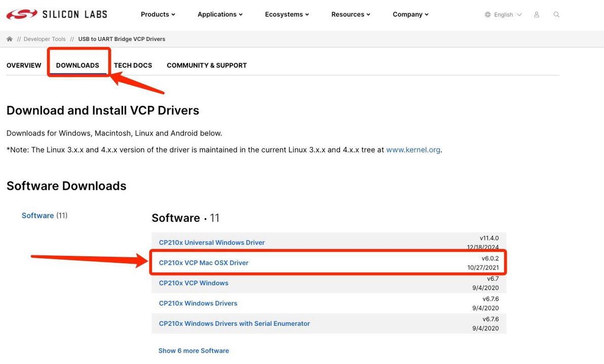Image resolution: width=604 pixels, height=364 pixels.
Task: Click CP210x Universal Windows Driver link
Action: coord(212,242)
